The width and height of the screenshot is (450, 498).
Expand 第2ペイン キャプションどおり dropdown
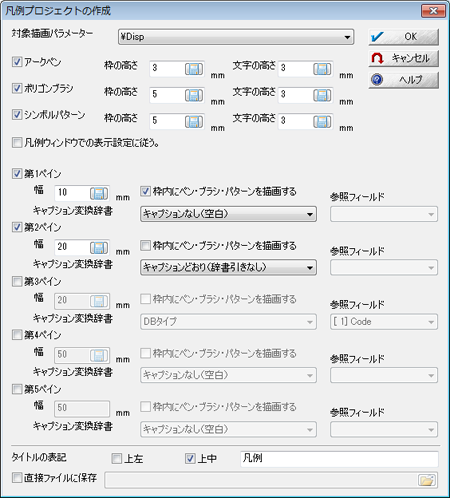coord(228,267)
